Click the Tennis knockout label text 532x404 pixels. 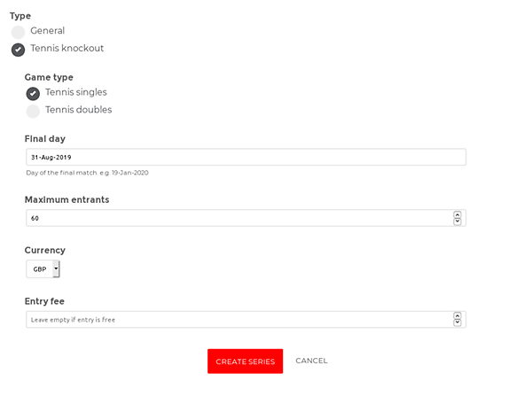[66, 48]
